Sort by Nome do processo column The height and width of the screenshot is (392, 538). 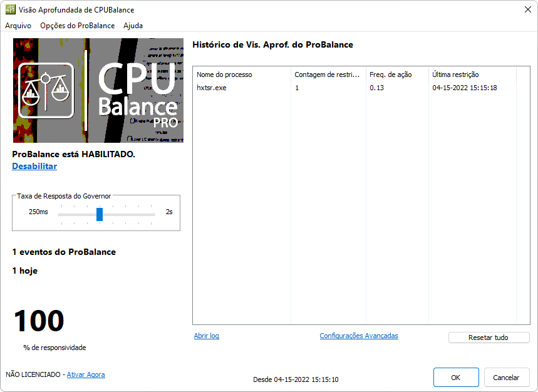click(x=242, y=75)
